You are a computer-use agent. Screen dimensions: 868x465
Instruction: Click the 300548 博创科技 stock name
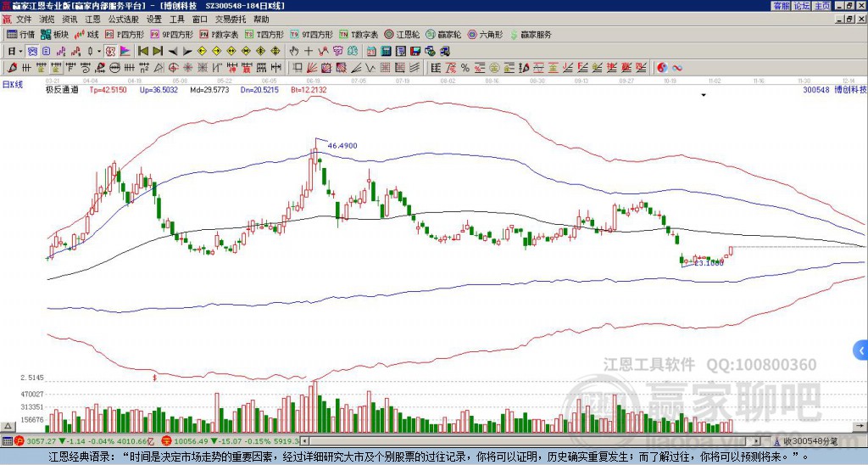click(834, 89)
